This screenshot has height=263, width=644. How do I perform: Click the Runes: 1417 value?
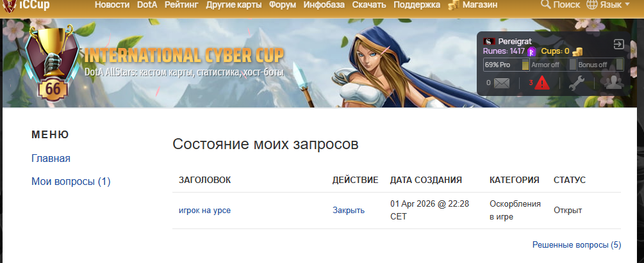point(504,51)
